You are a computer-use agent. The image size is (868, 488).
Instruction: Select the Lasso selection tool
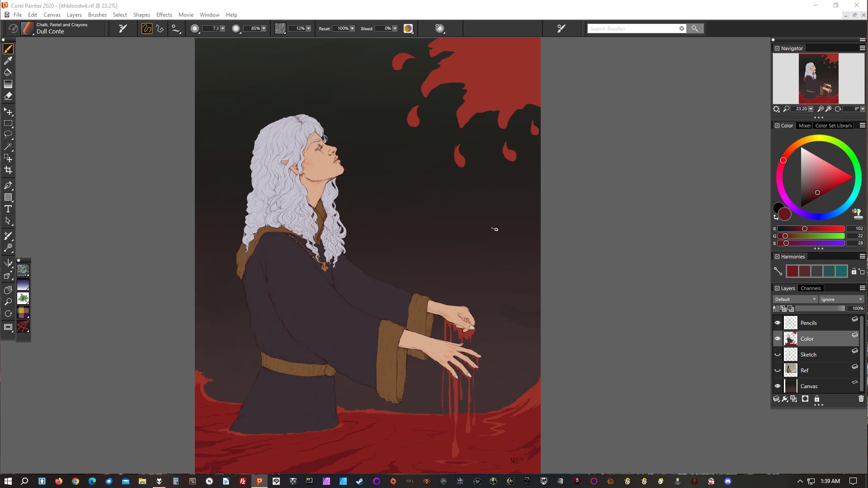click(8, 135)
